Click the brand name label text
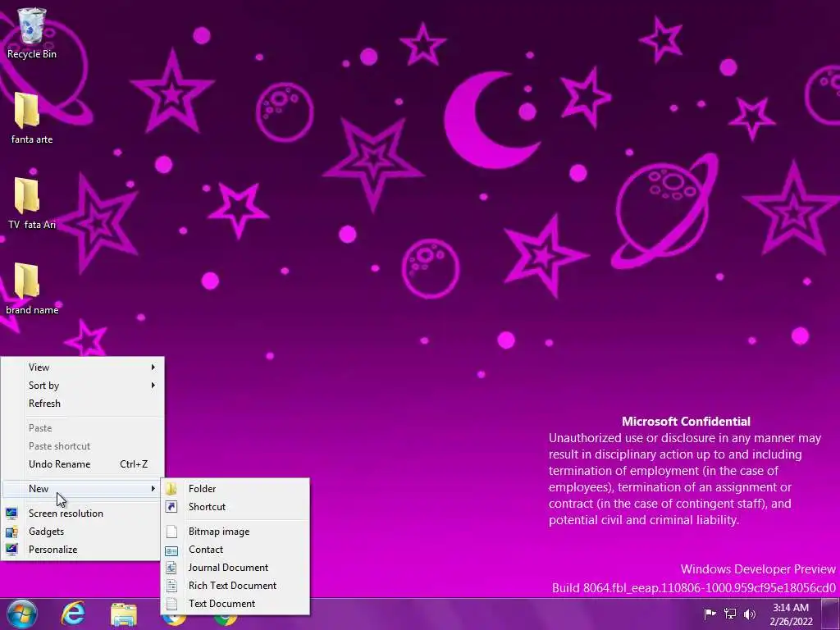Screen dimensions: 840x630 (x=32, y=309)
